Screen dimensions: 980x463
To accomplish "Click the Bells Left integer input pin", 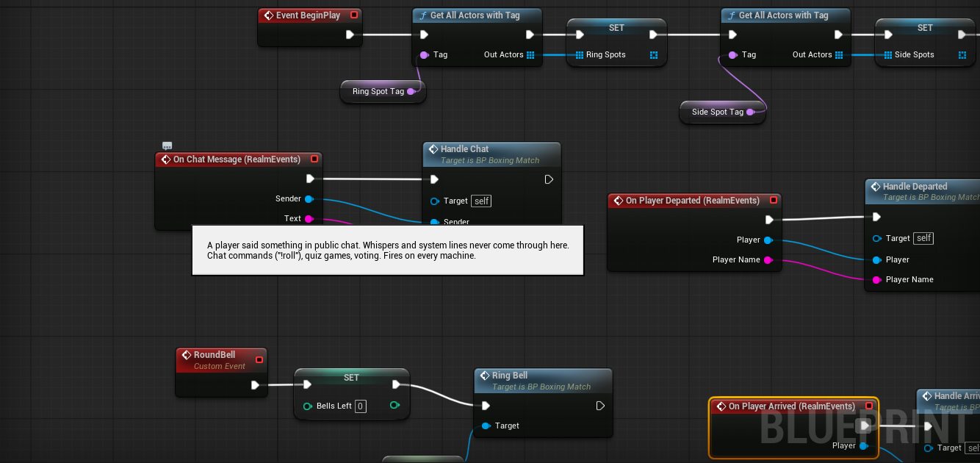I will point(308,406).
